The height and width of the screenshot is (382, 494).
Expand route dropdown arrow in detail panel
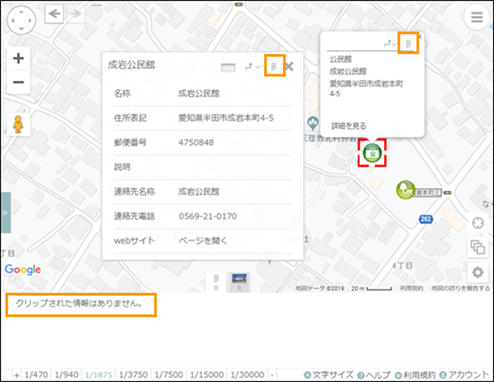point(258,67)
